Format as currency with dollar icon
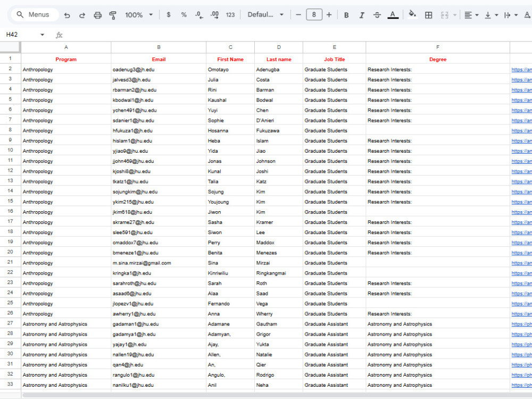The image size is (532, 399). point(169,15)
